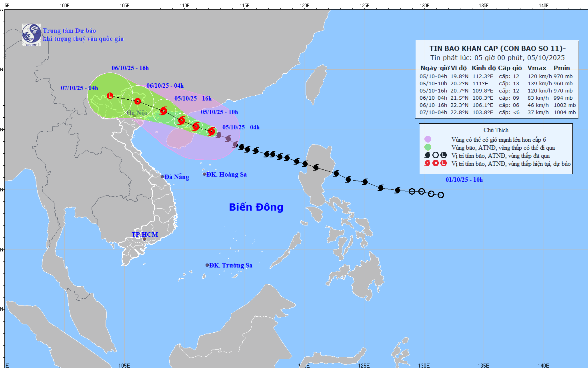The height and width of the screenshot is (368, 588).
Task: Click the ĐK. Trường Sa location dot
Action: click(207, 265)
